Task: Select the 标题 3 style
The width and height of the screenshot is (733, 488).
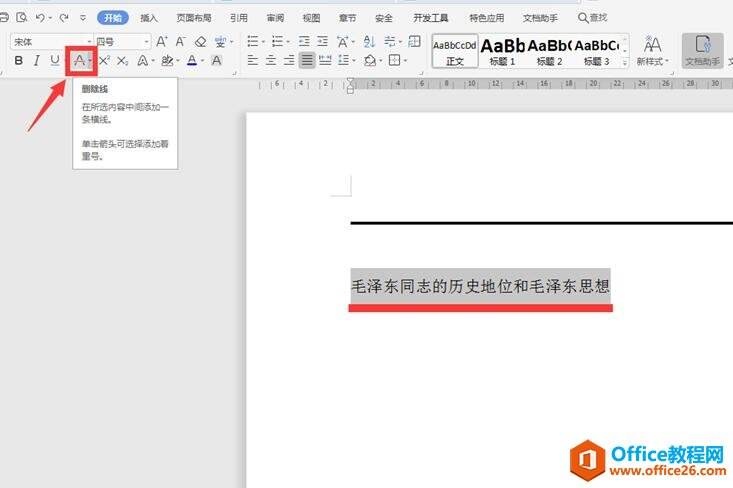Action: [596, 51]
